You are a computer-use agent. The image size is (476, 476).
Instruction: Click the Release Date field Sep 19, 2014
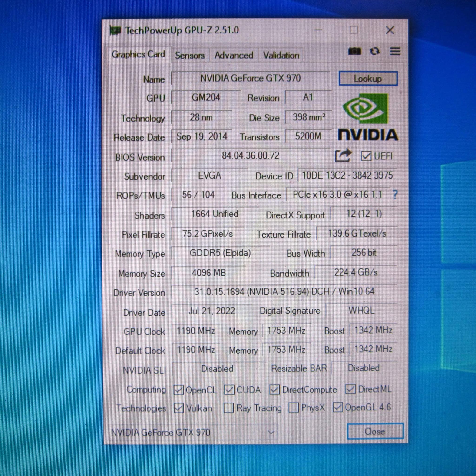click(202, 136)
